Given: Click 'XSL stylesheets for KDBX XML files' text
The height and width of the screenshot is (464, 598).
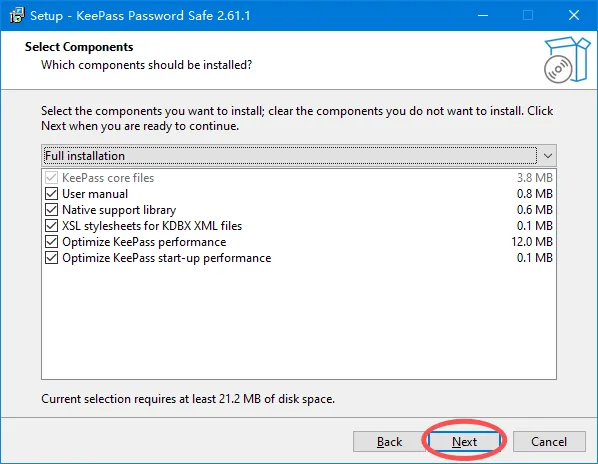Looking at the screenshot, I should [152, 226].
